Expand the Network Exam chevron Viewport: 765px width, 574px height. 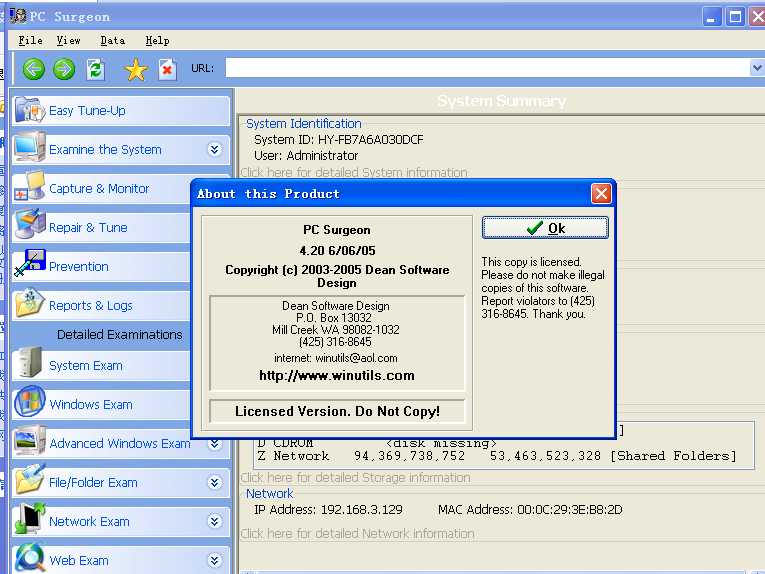215,521
